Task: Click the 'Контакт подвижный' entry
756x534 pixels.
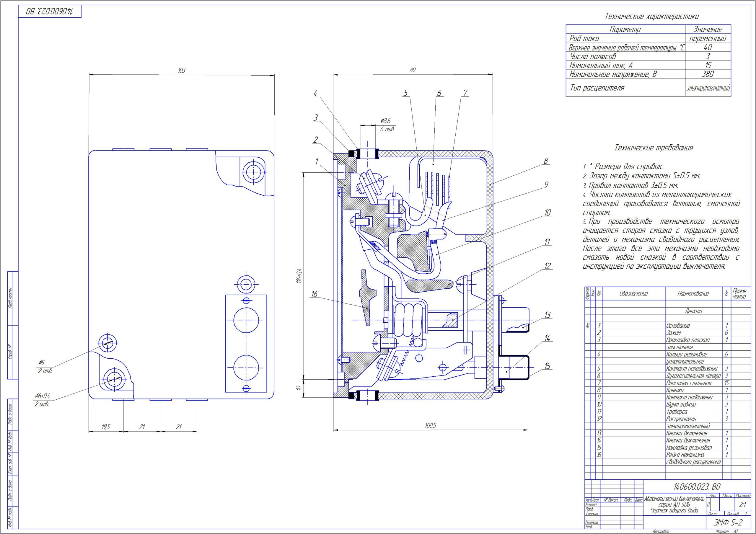Action: [x=690, y=397]
